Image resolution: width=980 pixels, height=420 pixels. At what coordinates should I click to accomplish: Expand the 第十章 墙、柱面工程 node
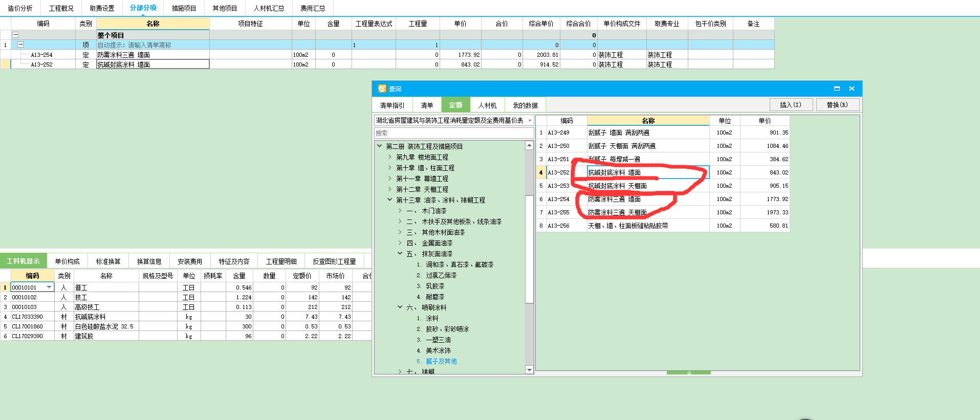point(390,167)
